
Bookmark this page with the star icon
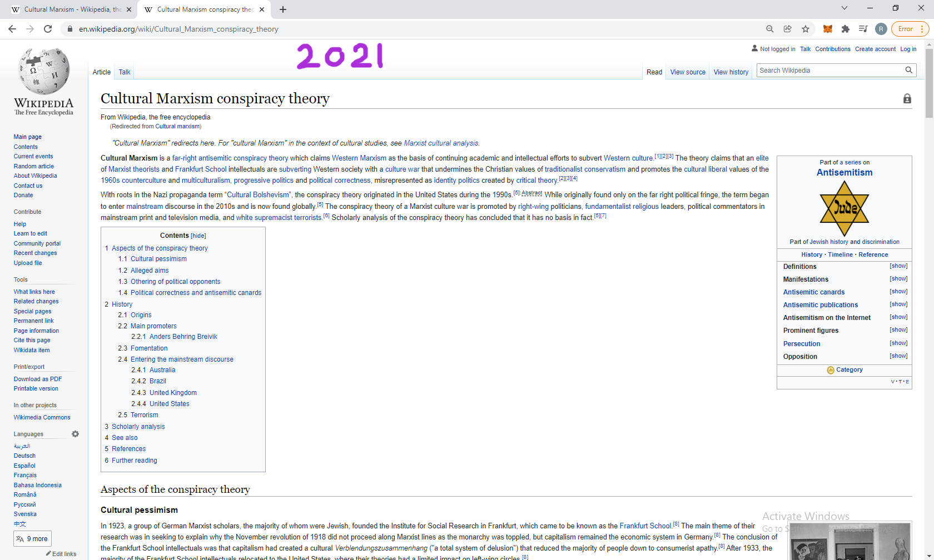806,29
